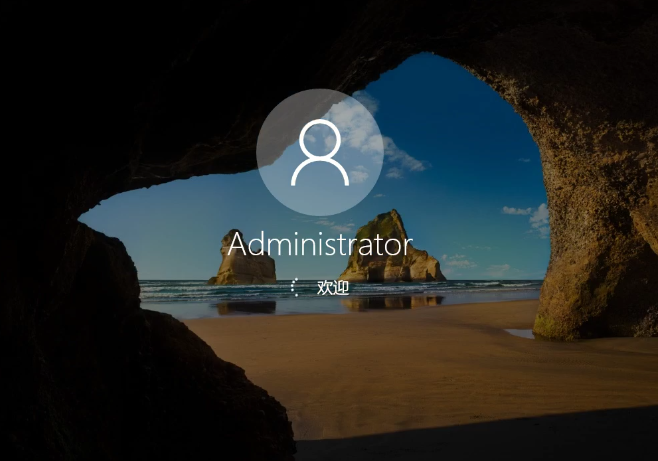Click the top edge of the avatar circle
Image resolution: width=658 pixels, height=461 pixels.
(x=320, y=91)
